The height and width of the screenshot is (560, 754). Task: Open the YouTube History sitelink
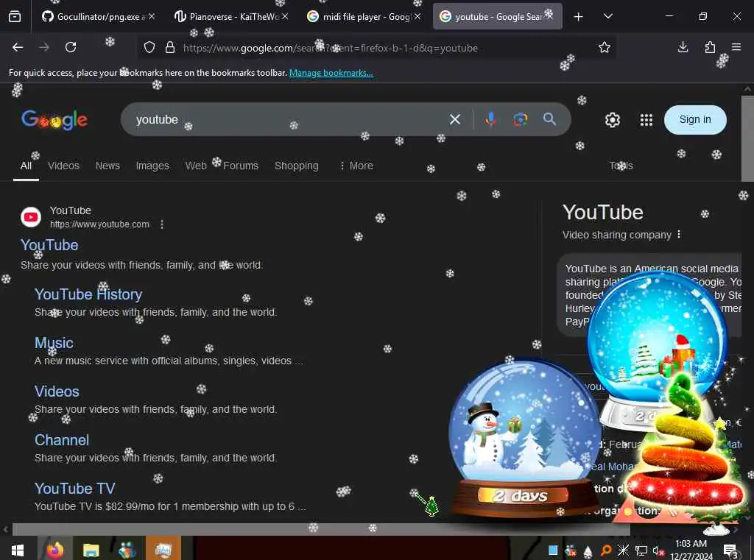click(88, 294)
